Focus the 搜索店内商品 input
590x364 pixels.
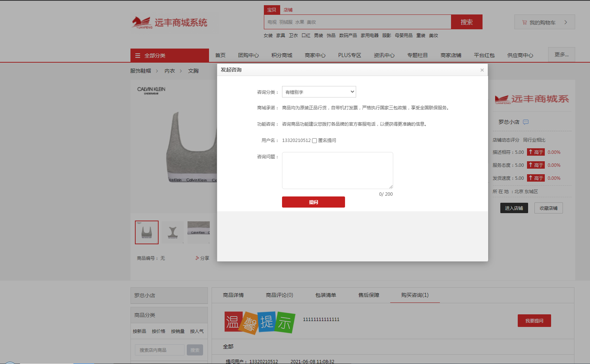click(159, 350)
